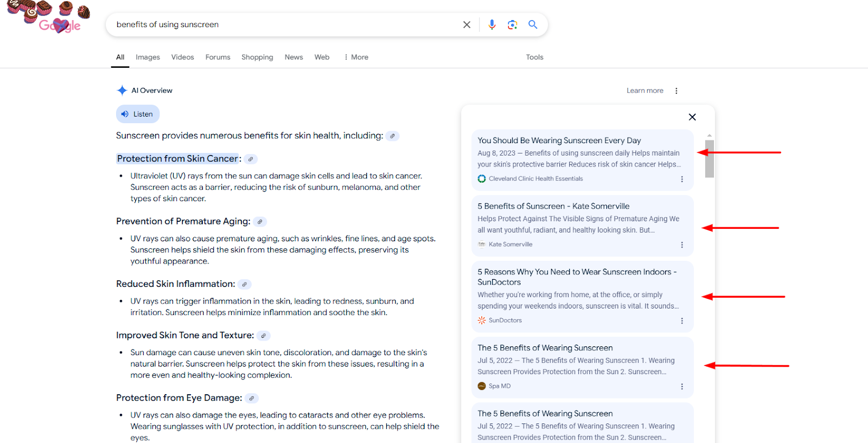Screen dimensions: 868x443
Task: Open source link beside Improved Skin Tone and Texture
Action: coord(264,336)
